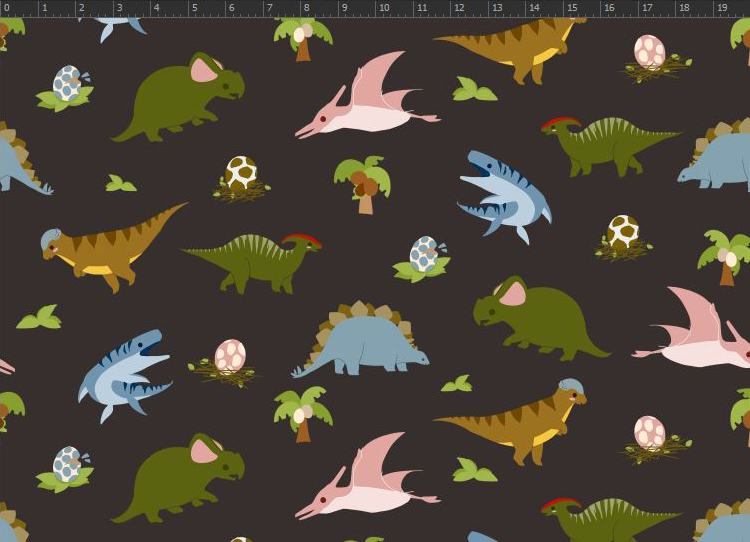Click the ruler mark labeled 8
This screenshot has height=542, width=750.
click(307, 8)
